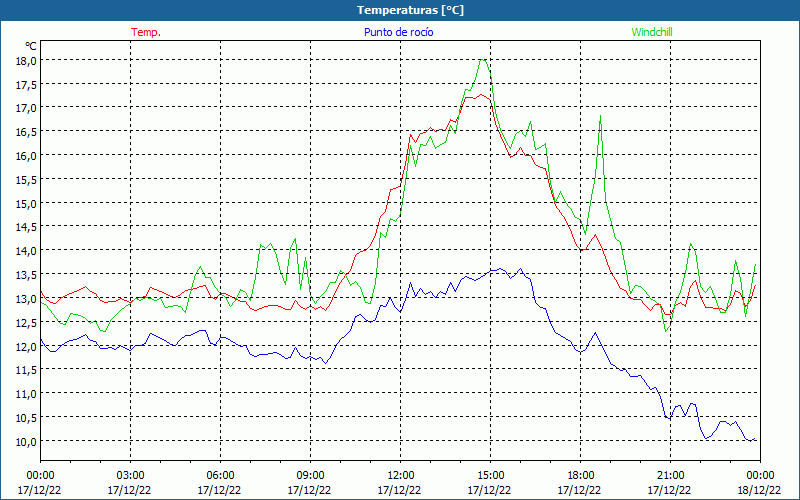Screen dimensions: 800x500
Task: Click the '12,5' y-axis value
Action: click(x=27, y=322)
